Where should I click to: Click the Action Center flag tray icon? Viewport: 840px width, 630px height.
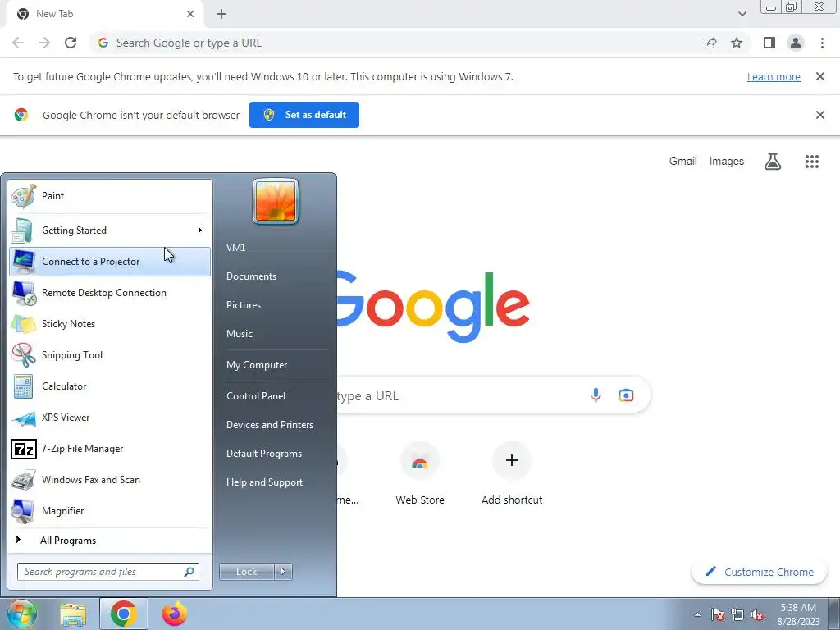tap(718, 614)
